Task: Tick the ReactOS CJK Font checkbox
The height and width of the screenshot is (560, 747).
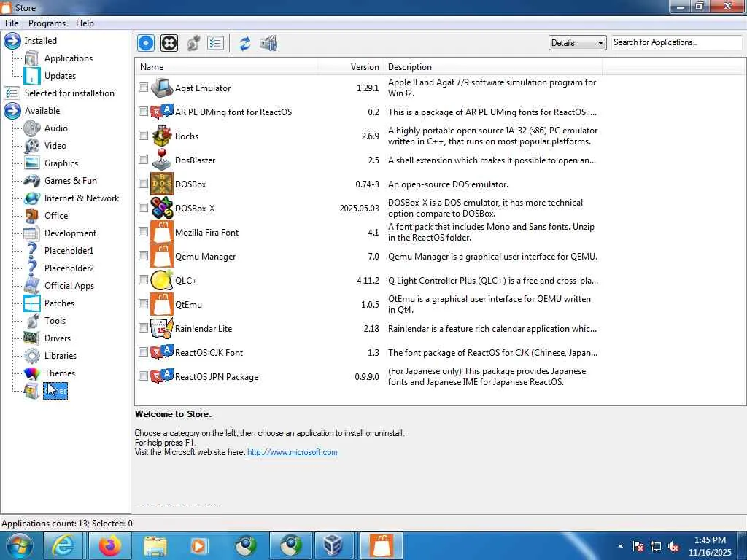Action: (143, 352)
